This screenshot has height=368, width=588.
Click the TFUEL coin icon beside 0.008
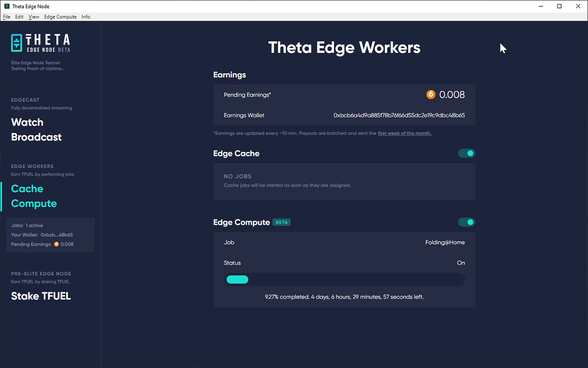[431, 95]
